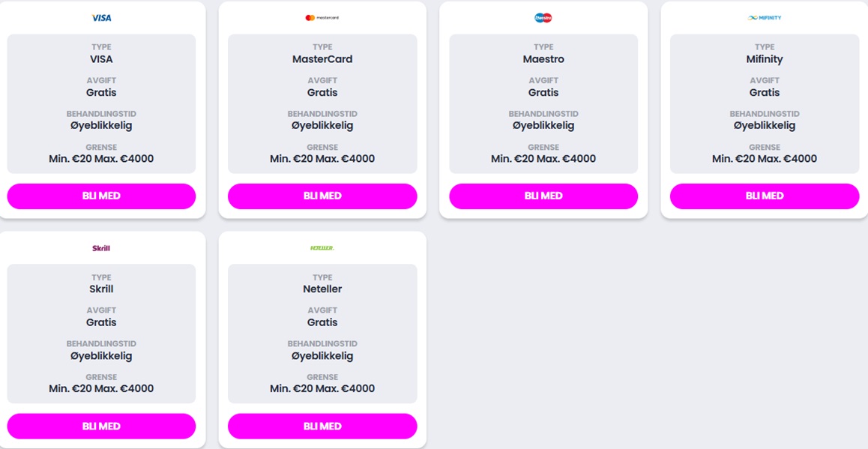Click the Mifinity logo icon
Viewport: 868px width, 449px height.
765,18
